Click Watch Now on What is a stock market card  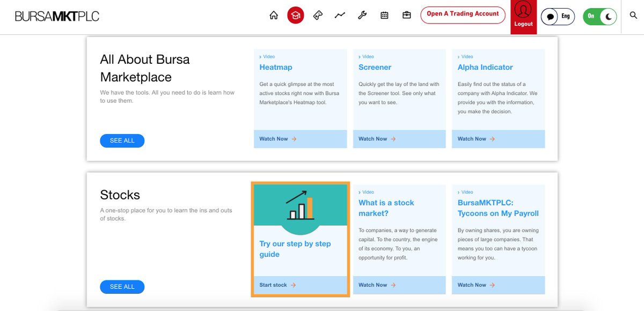(x=377, y=285)
